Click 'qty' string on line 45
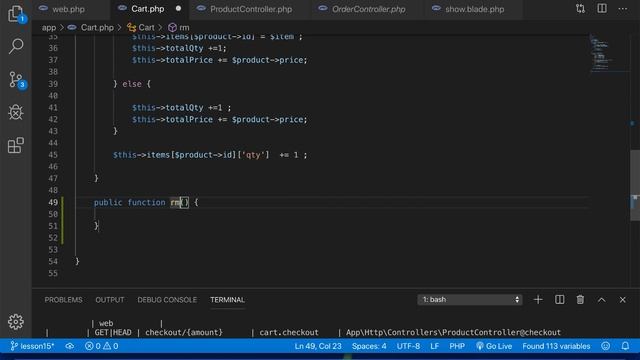Screen dimensions: 640x360 pyautogui.click(x=253, y=155)
